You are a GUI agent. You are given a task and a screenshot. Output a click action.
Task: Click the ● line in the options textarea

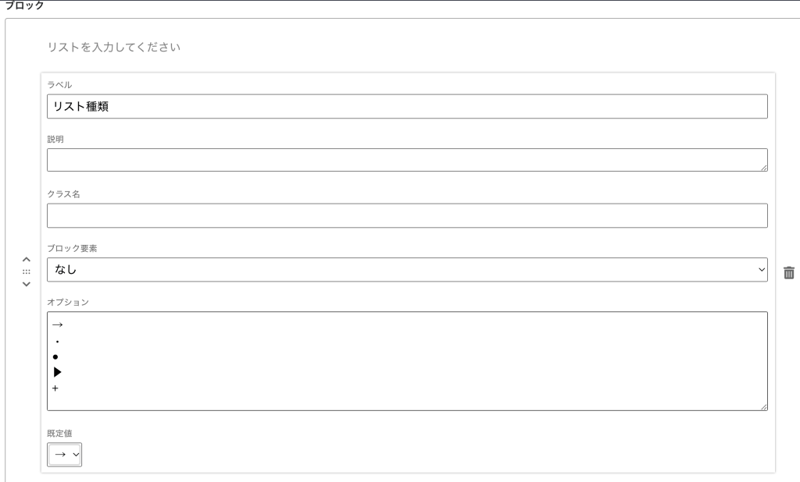(x=56, y=357)
